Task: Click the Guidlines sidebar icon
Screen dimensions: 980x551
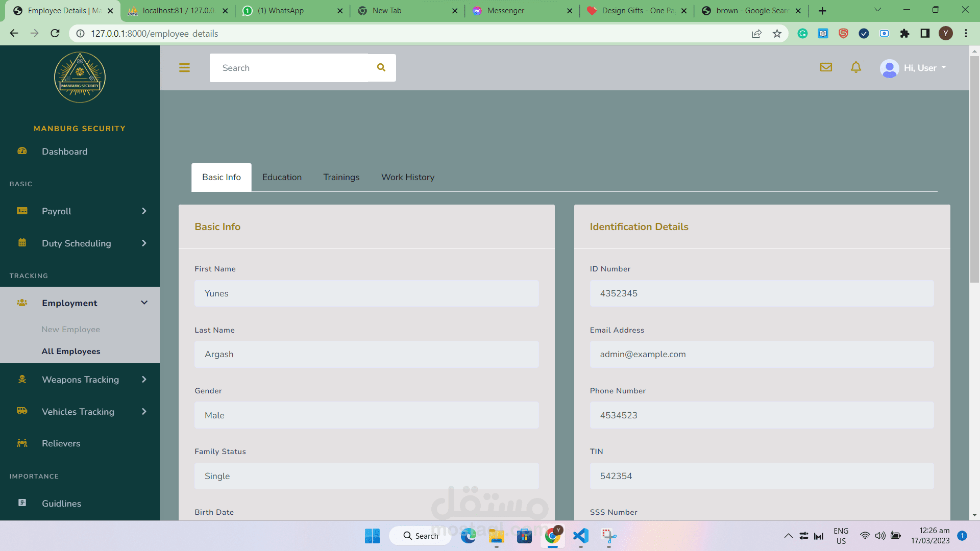Action: click(22, 503)
